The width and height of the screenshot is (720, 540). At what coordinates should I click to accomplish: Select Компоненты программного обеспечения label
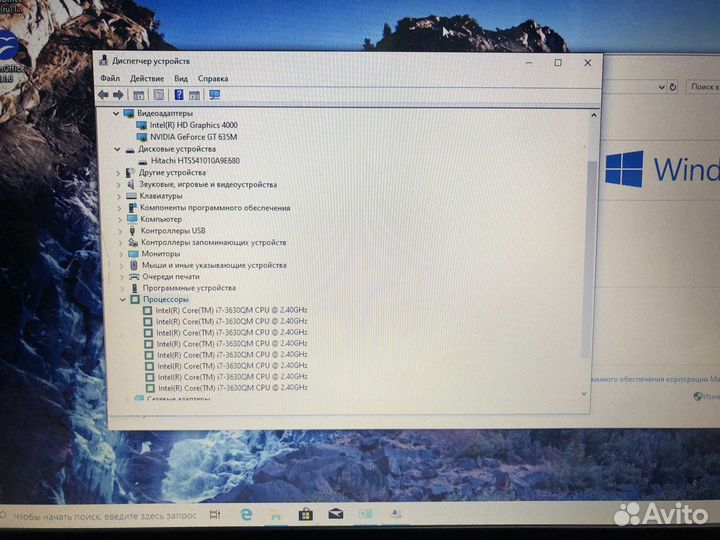[x=215, y=208]
